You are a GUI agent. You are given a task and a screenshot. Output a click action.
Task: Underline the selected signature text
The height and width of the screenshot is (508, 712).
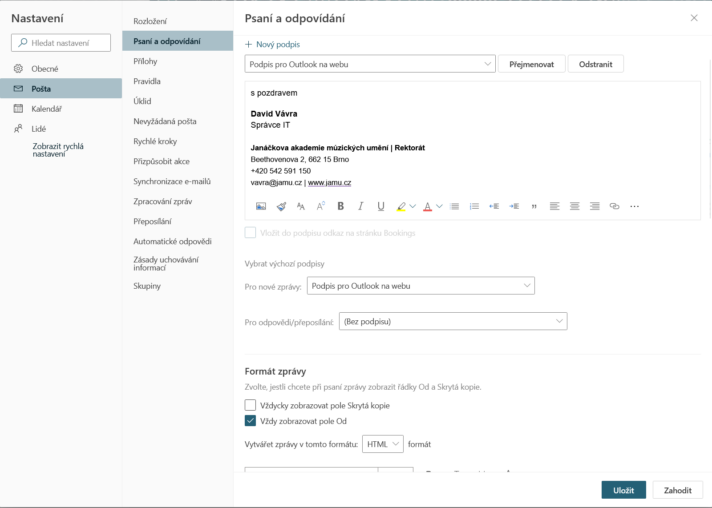point(380,206)
